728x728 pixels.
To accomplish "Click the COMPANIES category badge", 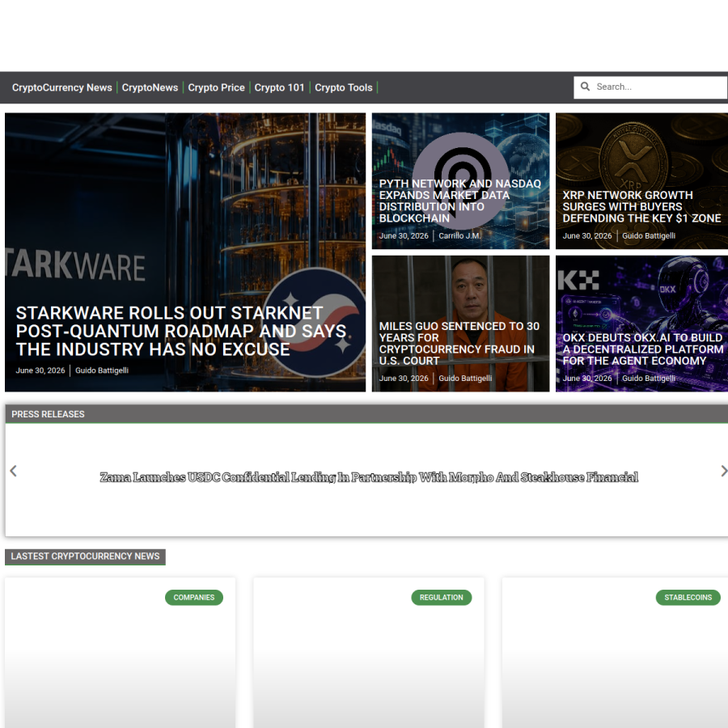I will pyautogui.click(x=194, y=597).
